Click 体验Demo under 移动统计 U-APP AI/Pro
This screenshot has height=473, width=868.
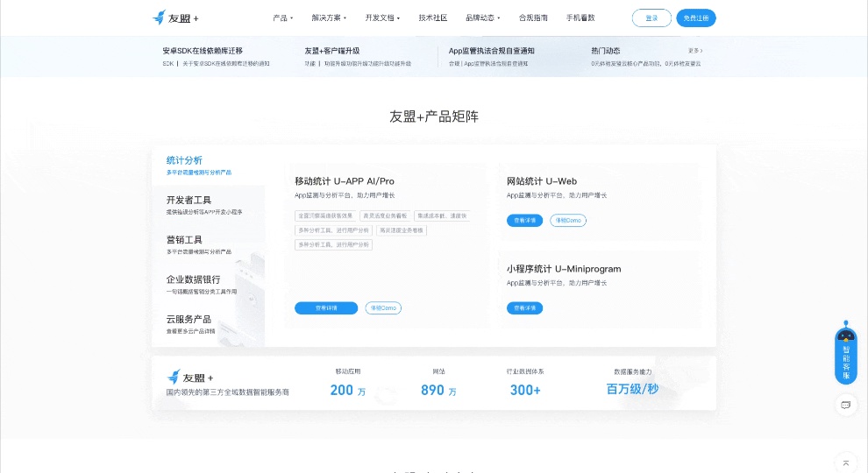[383, 308]
